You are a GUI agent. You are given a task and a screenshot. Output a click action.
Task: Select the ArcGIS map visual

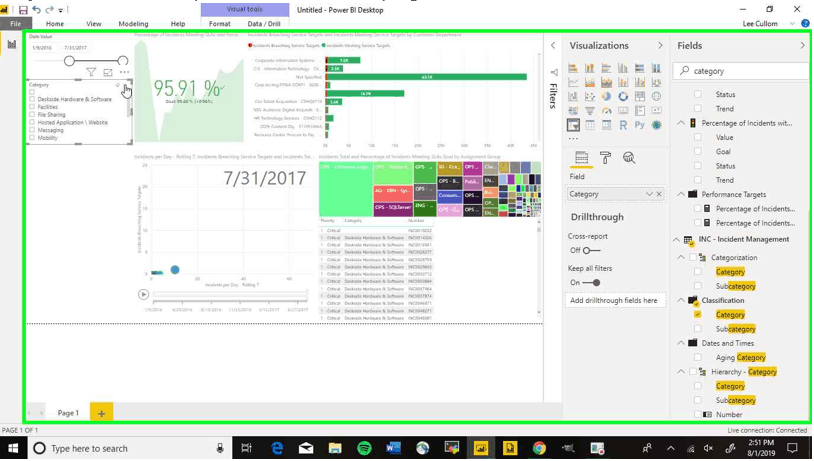[x=656, y=125]
